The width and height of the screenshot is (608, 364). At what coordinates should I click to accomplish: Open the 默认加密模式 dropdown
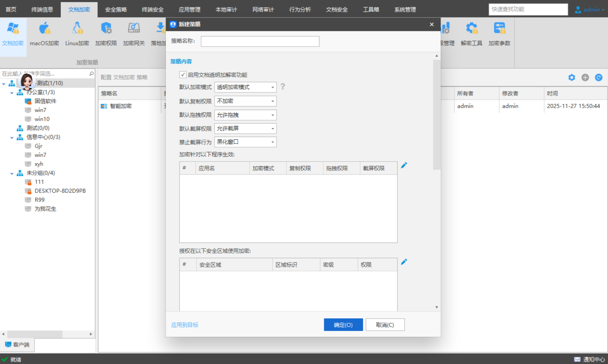point(245,87)
